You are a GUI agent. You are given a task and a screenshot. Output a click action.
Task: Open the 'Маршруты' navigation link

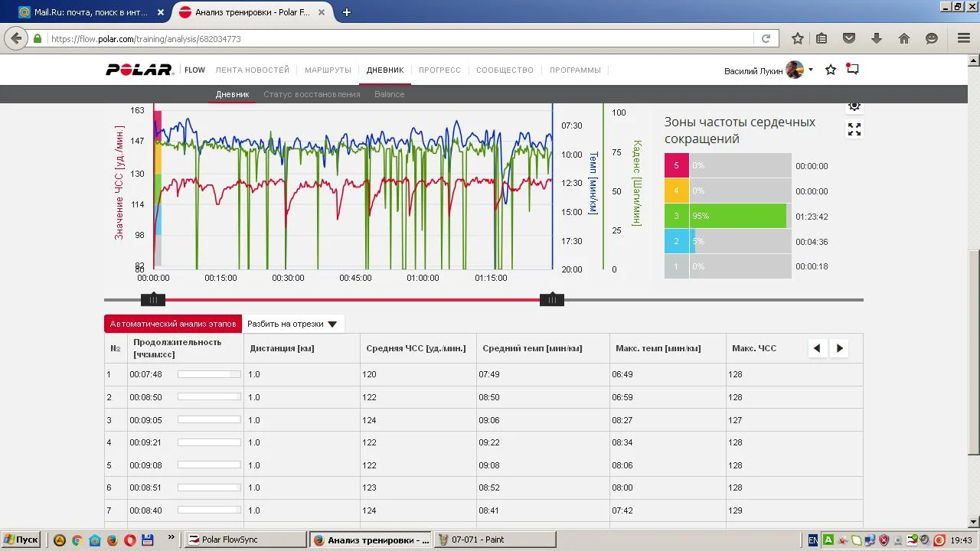pyautogui.click(x=328, y=70)
